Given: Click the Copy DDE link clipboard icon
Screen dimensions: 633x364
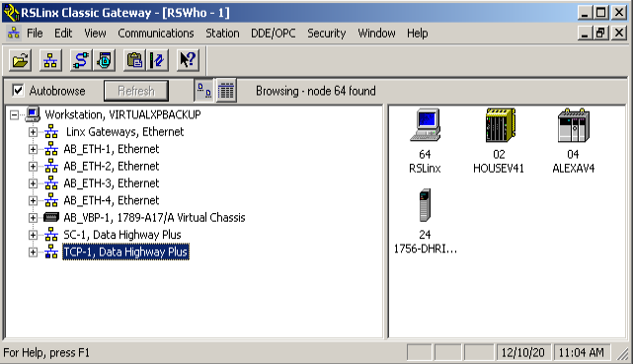Looking at the screenshot, I should coord(134,60).
